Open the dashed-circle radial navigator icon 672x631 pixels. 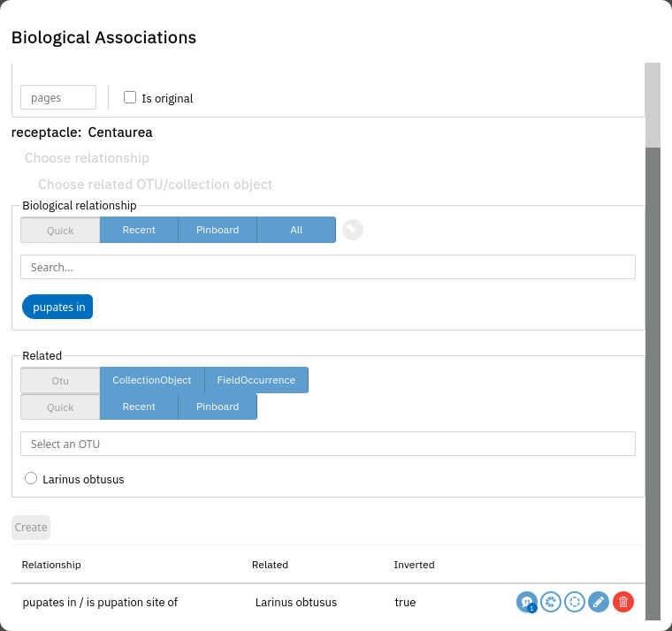[x=575, y=602]
